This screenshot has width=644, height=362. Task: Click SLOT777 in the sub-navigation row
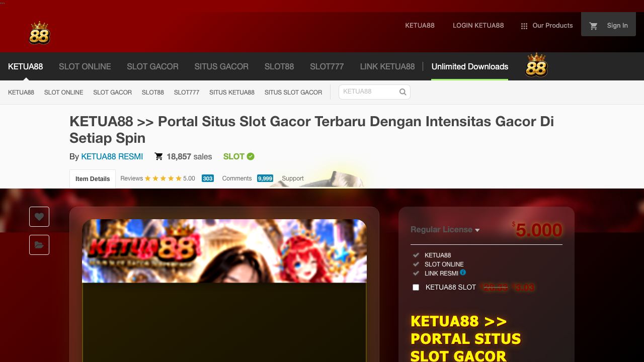click(x=187, y=93)
